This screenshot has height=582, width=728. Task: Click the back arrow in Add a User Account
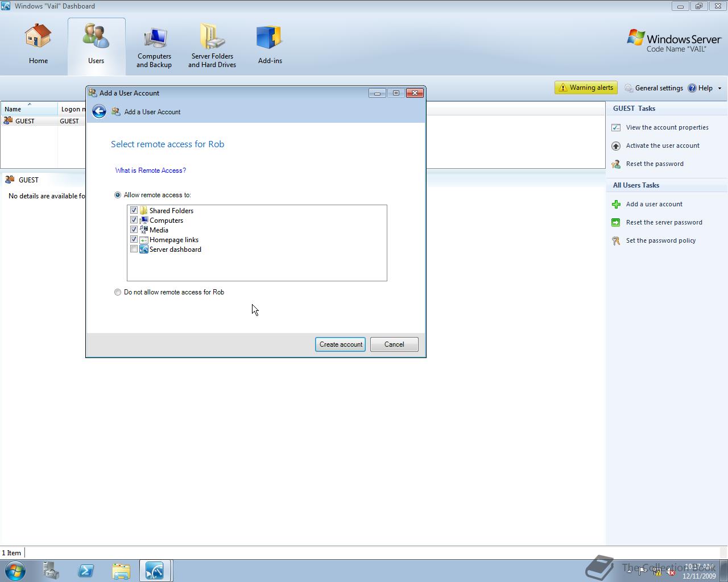(x=99, y=111)
